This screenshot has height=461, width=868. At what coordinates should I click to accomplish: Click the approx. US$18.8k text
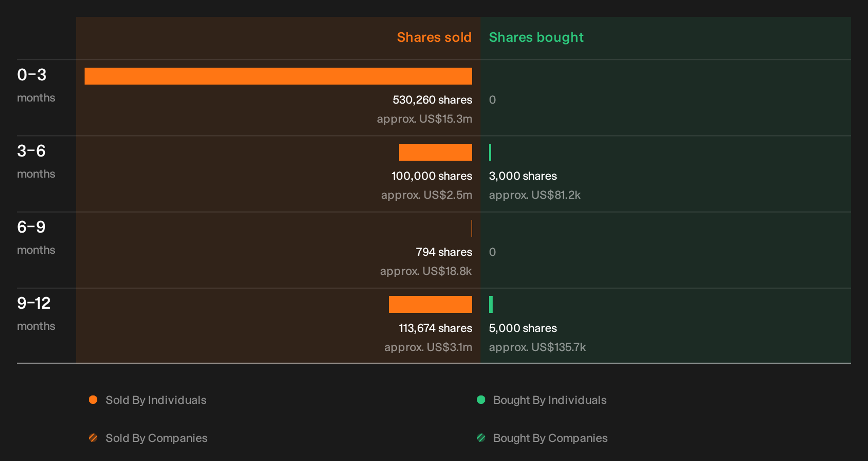tap(426, 271)
